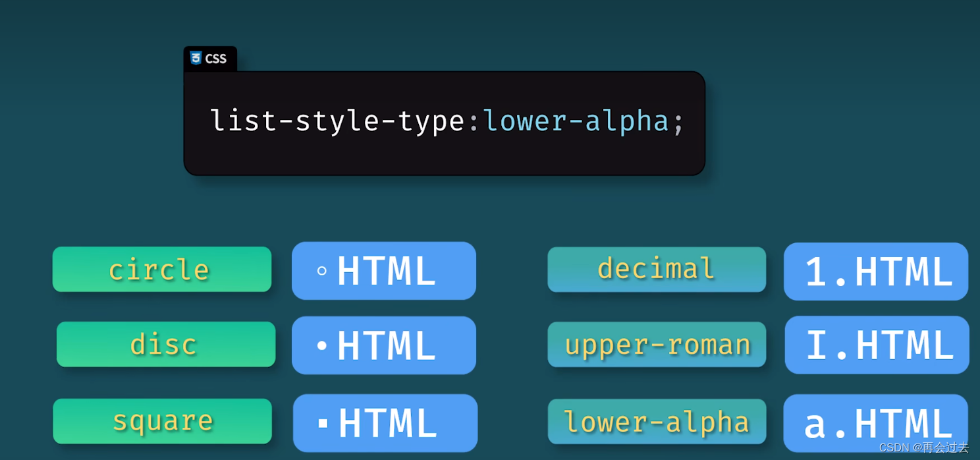Select the square label
Screen dimensions: 980x460
[163, 421]
